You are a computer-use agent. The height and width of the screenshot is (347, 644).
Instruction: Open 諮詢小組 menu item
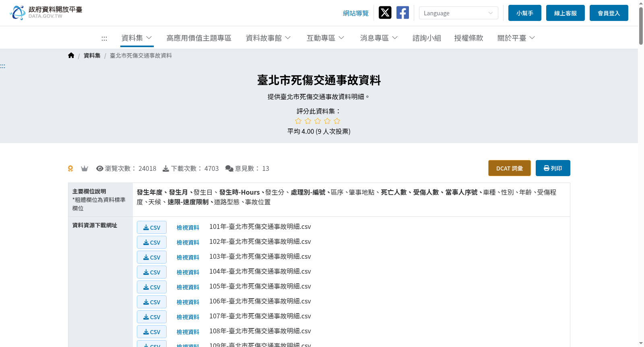(427, 38)
